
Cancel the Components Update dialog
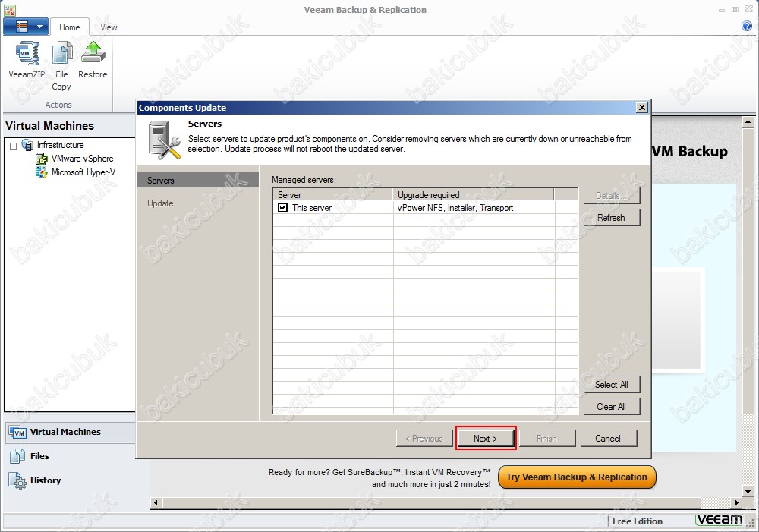609,438
